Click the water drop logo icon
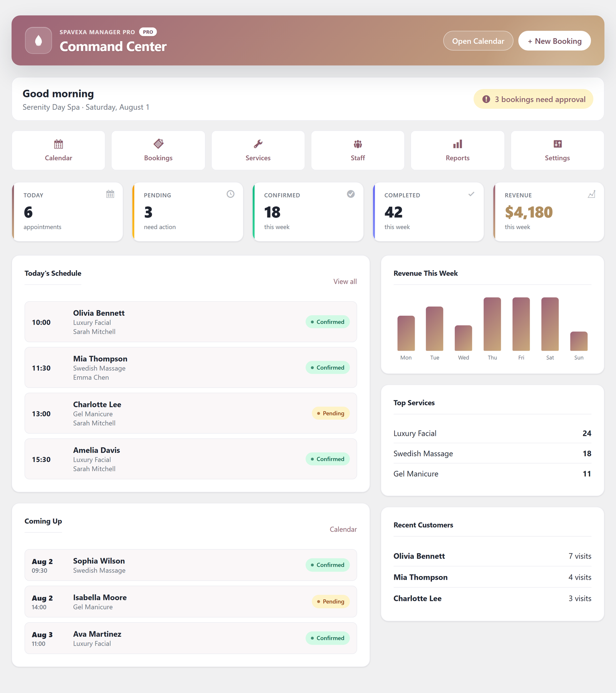This screenshot has height=693, width=616. coord(38,40)
